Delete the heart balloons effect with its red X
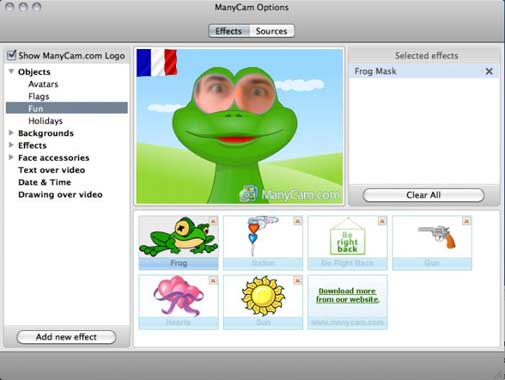The height and width of the screenshot is (380, 505). coord(298,221)
